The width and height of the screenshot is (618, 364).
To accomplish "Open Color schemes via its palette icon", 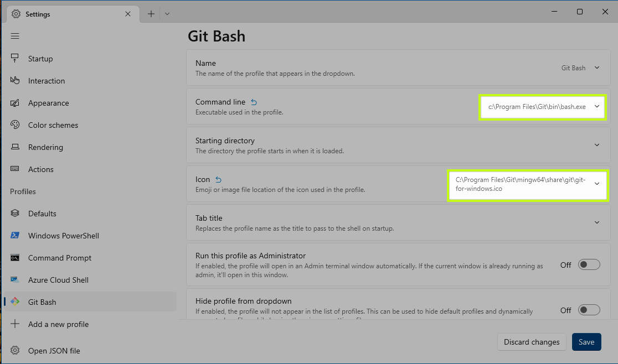I will pos(15,124).
